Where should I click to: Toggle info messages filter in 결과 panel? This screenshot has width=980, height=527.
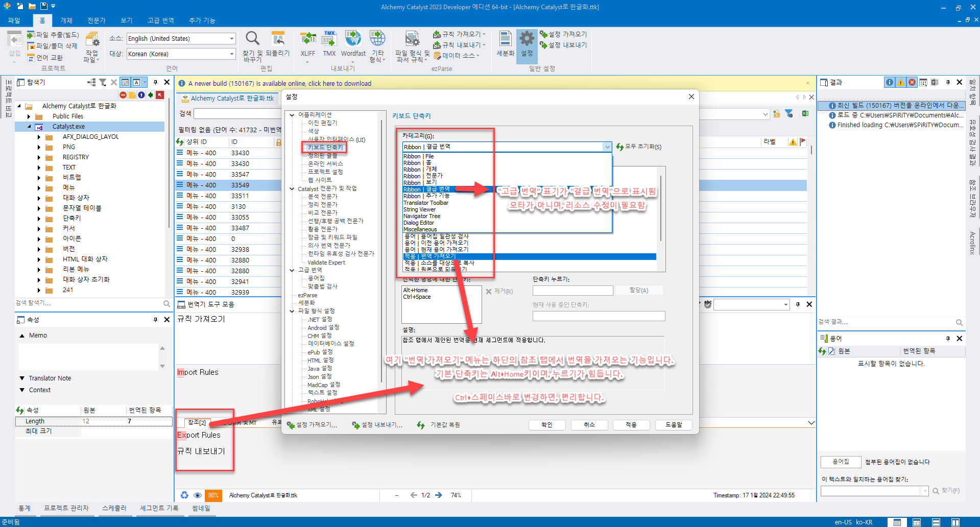(890, 82)
